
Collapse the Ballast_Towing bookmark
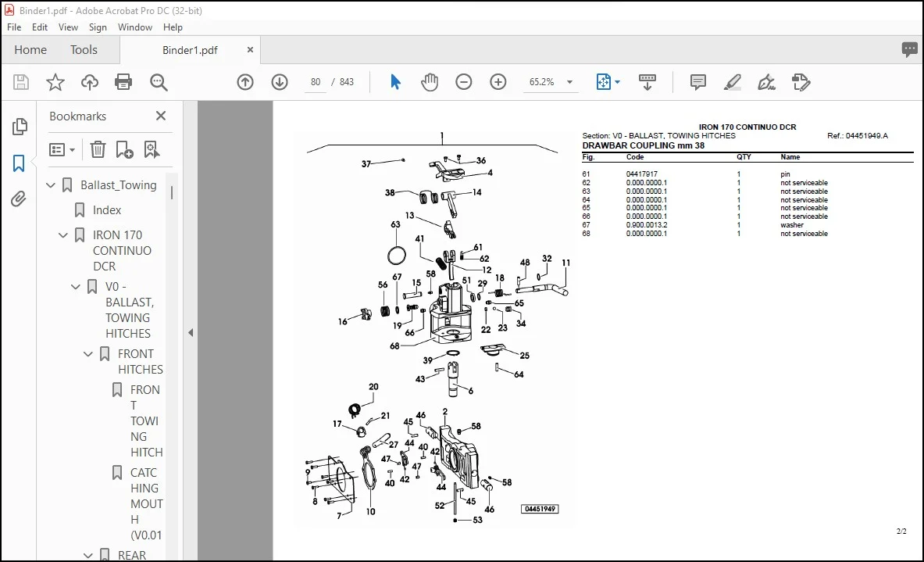point(51,185)
